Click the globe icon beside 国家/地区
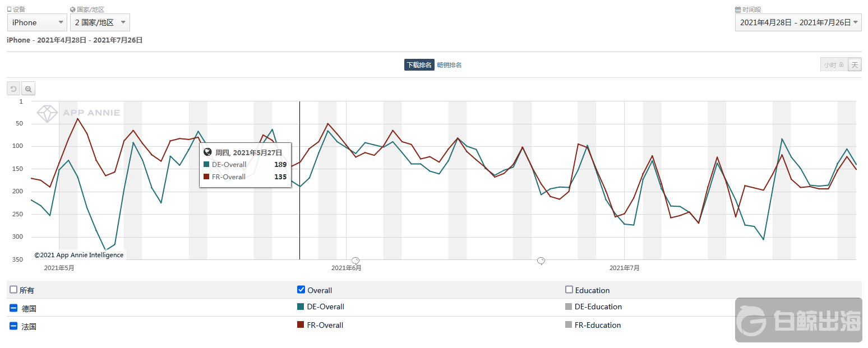Image resolution: width=868 pixels, height=348 pixels. [73, 10]
